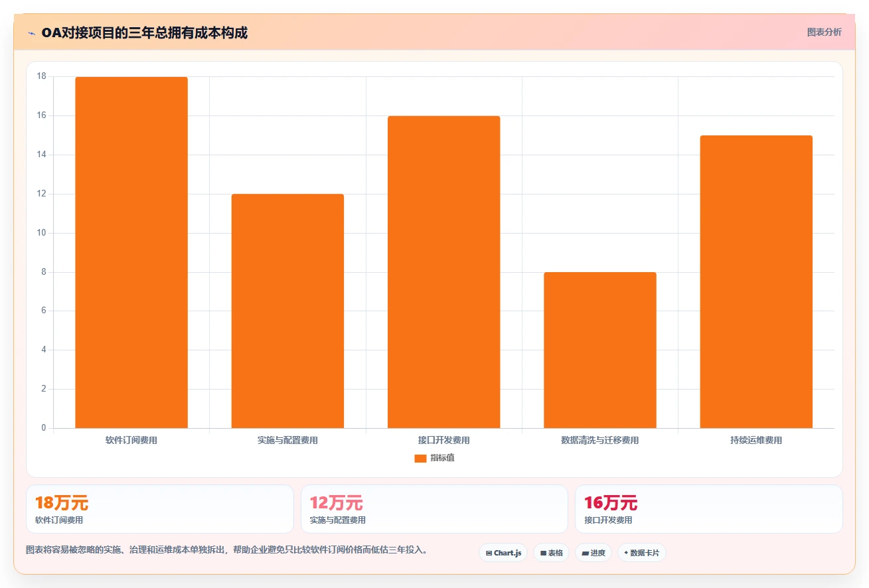
Task: Open the 16万元 接口开发费用 data card
Action: click(x=708, y=509)
